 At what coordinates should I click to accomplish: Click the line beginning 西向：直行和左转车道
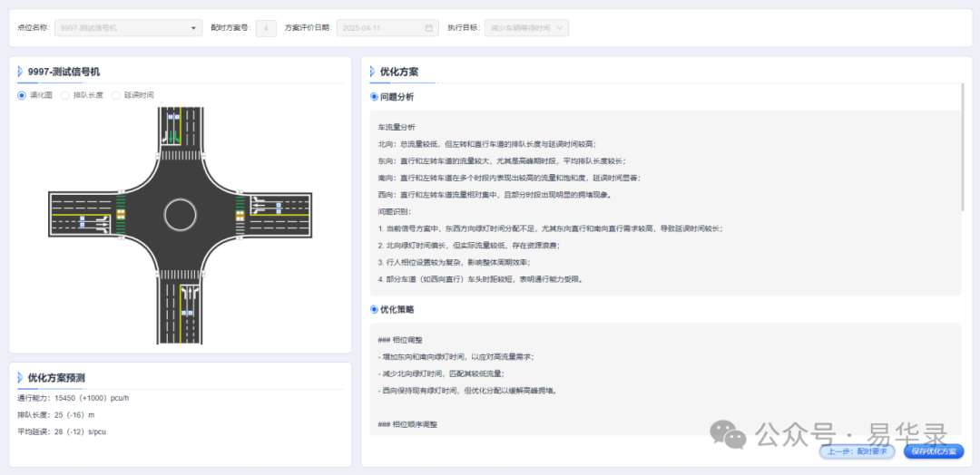pos(494,194)
